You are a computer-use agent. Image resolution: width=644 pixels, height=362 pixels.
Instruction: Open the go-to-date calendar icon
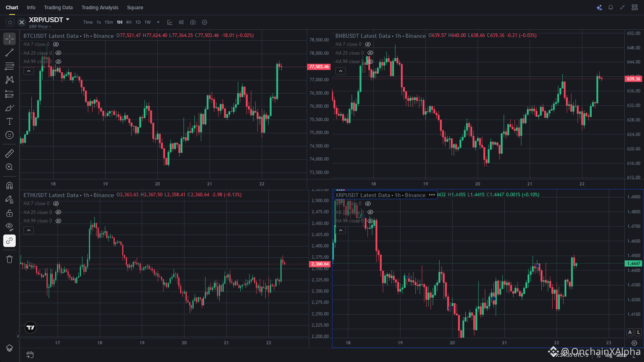tap(30, 355)
